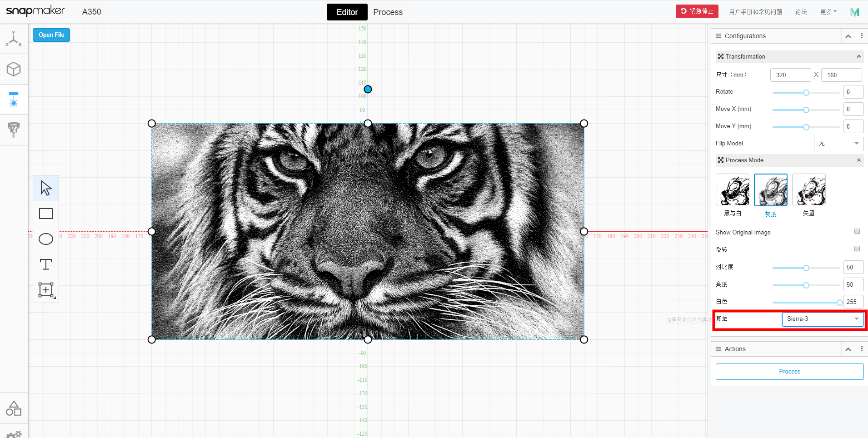Switch to the Process tab

point(388,12)
